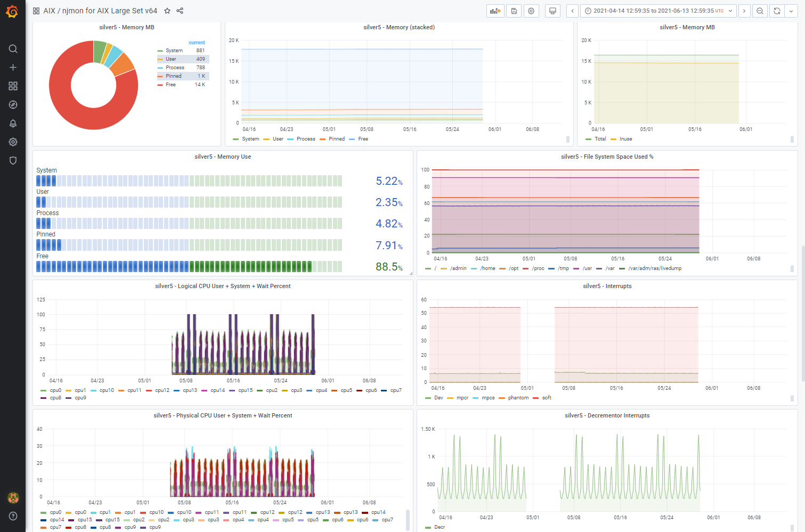Save the dashboard with disk icon
805x532 pixels.
(514, 11)
